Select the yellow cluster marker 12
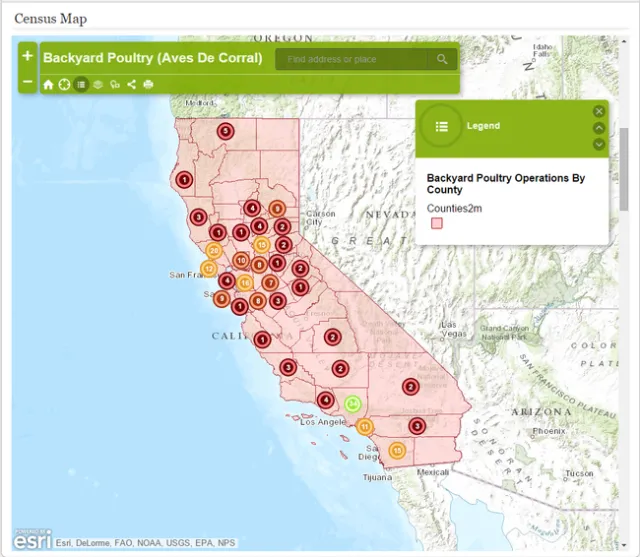The height and width of the screenshot is (557, 640). [x=209, y=269]
